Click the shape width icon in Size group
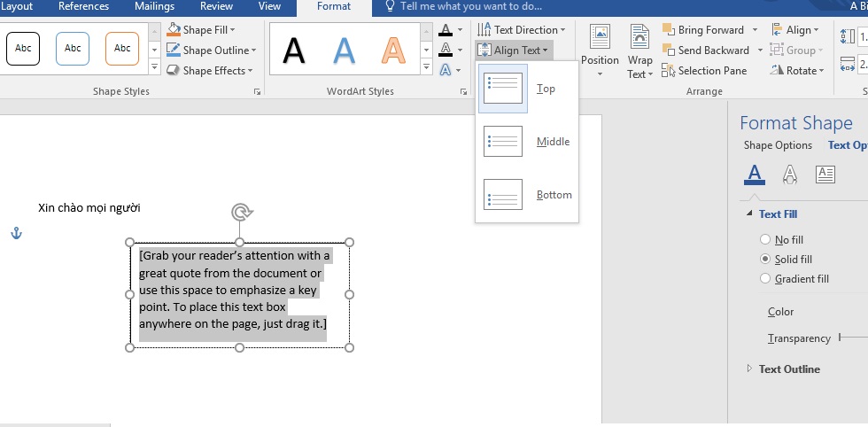The height and width of the screenshot is (427, 868). [847, 64]
